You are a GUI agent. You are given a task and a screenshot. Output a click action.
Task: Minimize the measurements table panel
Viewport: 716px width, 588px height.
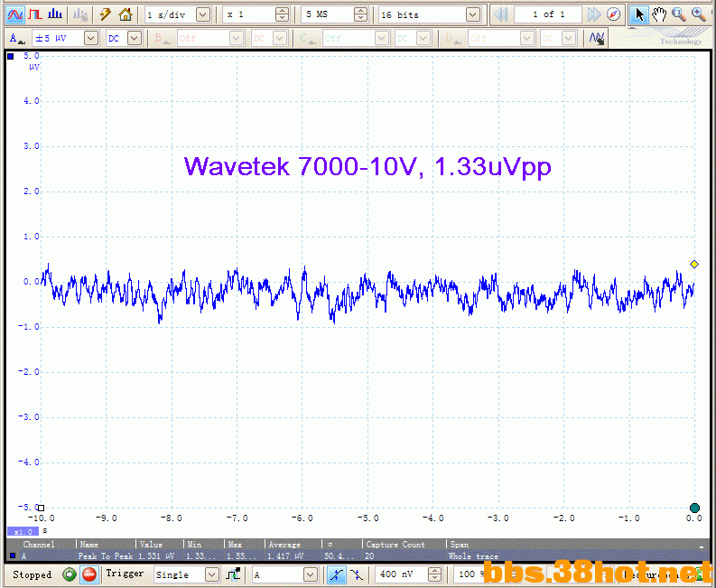(x=702, y=546)
